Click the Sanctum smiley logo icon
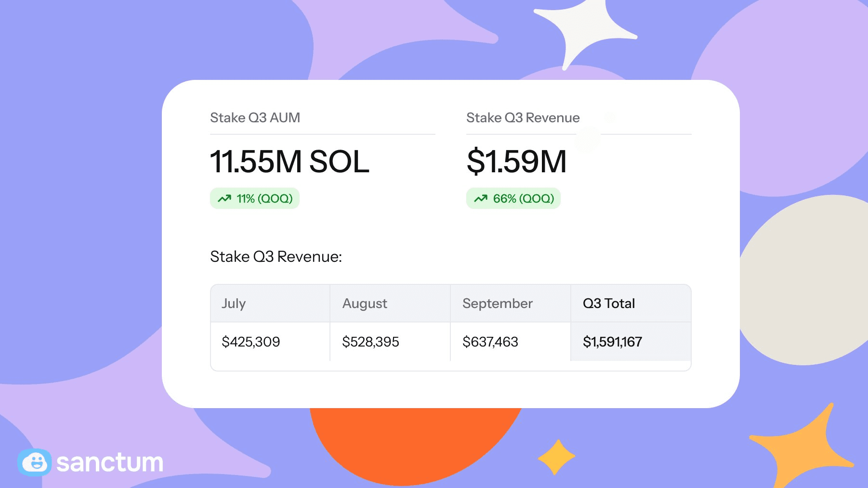The height and width of the screenshot is (488, 868). tap(34, 462)
